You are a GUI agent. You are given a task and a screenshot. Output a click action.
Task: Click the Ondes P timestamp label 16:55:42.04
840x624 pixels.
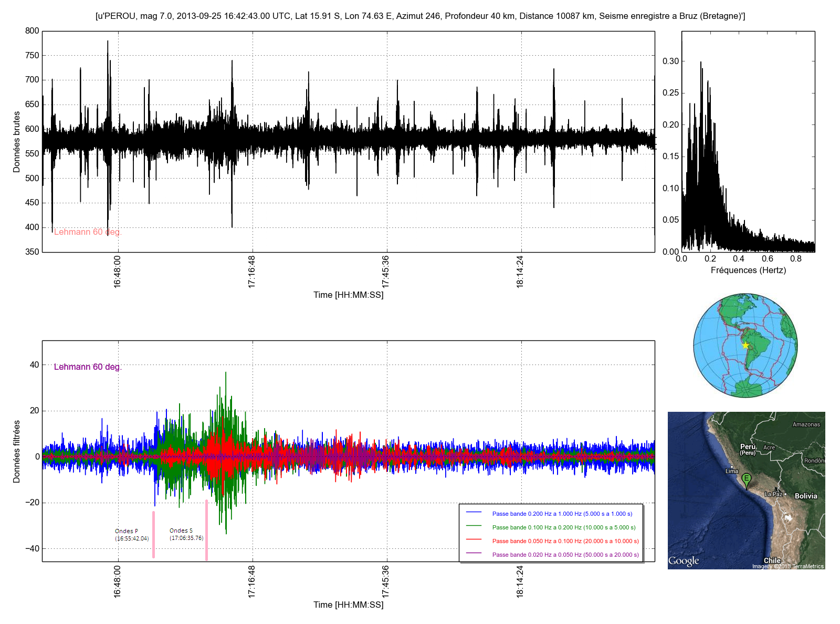pos(132,538)
